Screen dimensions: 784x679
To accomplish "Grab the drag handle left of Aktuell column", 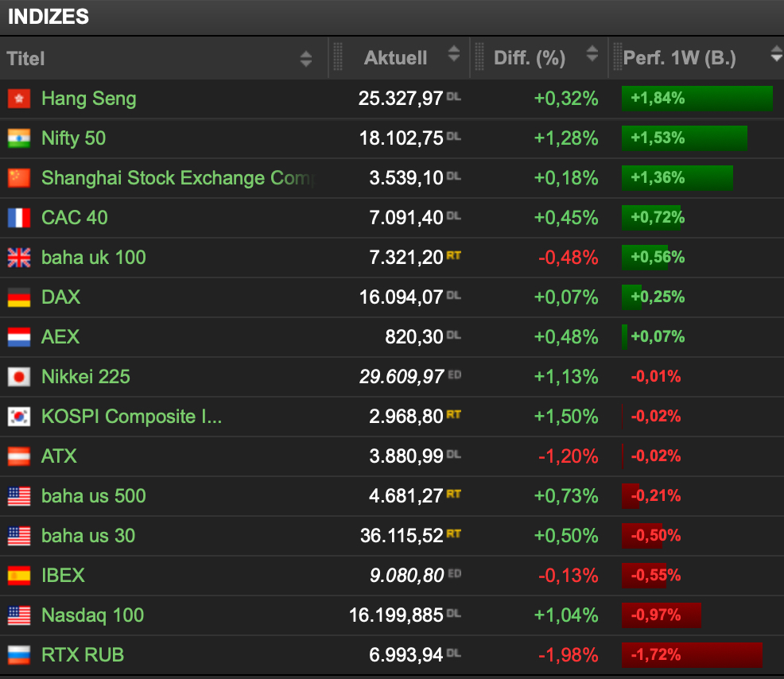I will click(x=337, y=56).
